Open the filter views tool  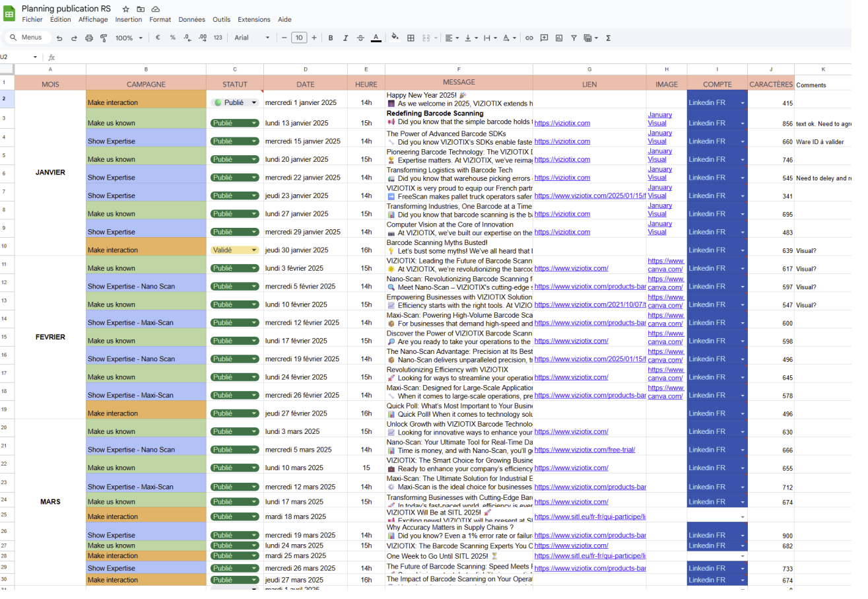(589, 38)
